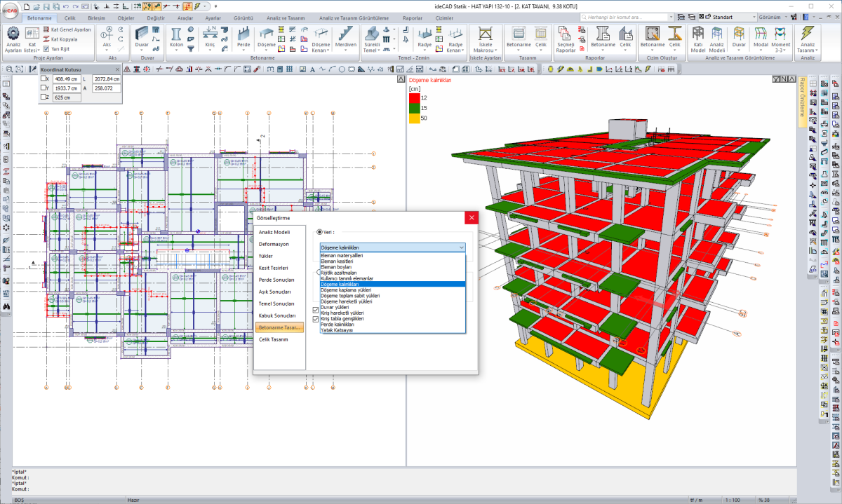Collapse the Döşeme kalınlıkları combo box
This screenshot has width=842, height=504.
click(460, 247)
